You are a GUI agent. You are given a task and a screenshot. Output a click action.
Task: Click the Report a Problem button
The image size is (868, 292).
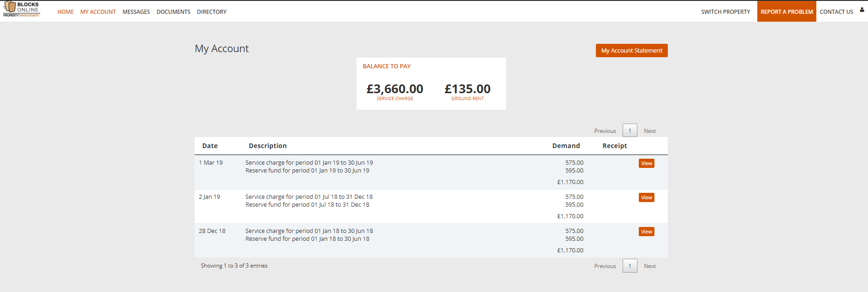[787, 12]
